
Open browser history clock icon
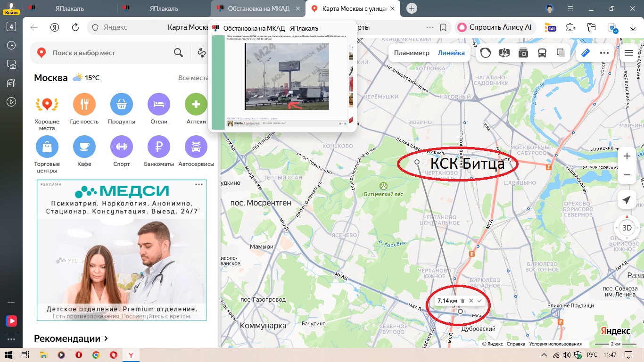[11, 45]
